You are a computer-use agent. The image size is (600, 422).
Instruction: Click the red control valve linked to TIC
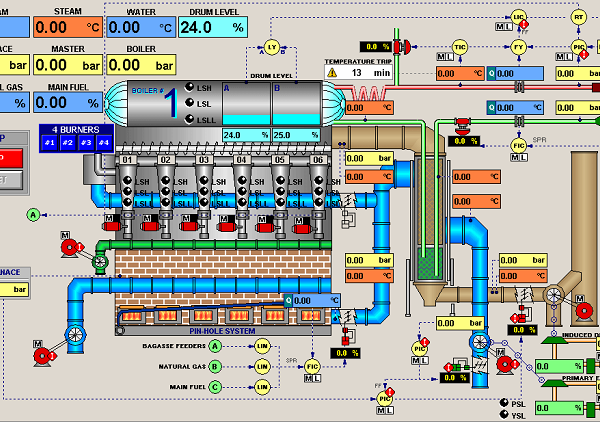point(402,47)
